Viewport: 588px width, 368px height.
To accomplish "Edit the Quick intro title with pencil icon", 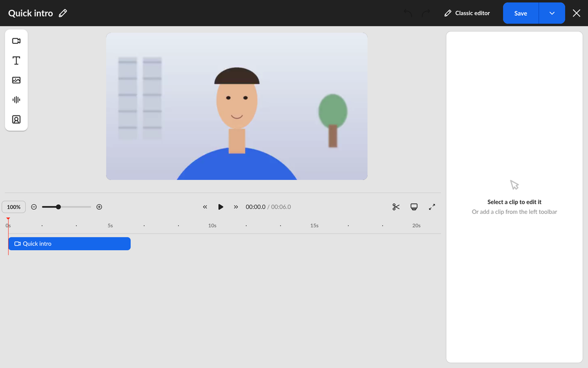I will coord(63,13).
